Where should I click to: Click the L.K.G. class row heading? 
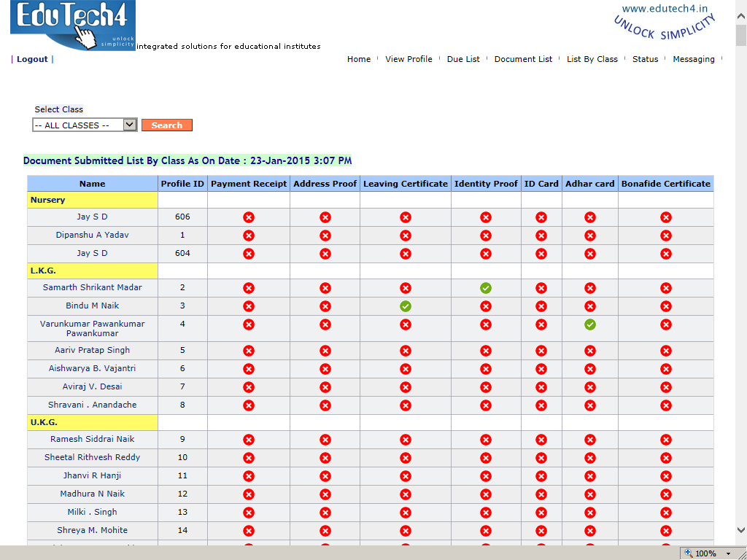click(x=93, y=271)
